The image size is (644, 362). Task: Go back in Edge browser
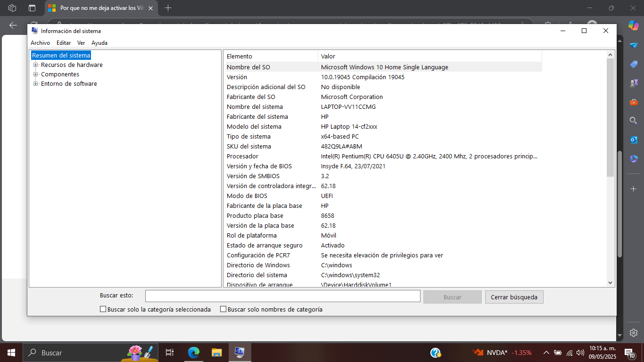click(13, 25)
